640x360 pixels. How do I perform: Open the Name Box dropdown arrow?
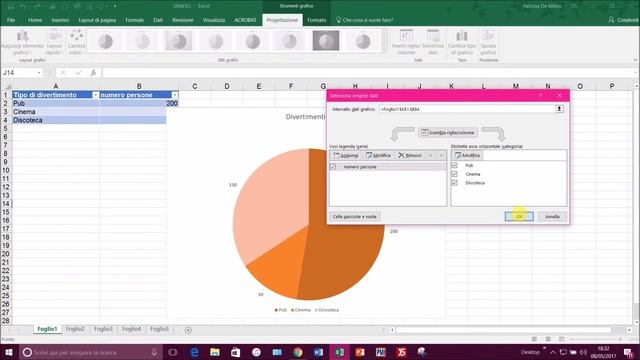pos(39,73)
